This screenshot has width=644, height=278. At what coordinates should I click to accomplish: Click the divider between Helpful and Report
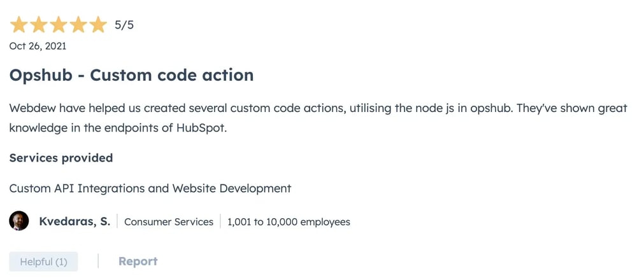pos(98,261)
